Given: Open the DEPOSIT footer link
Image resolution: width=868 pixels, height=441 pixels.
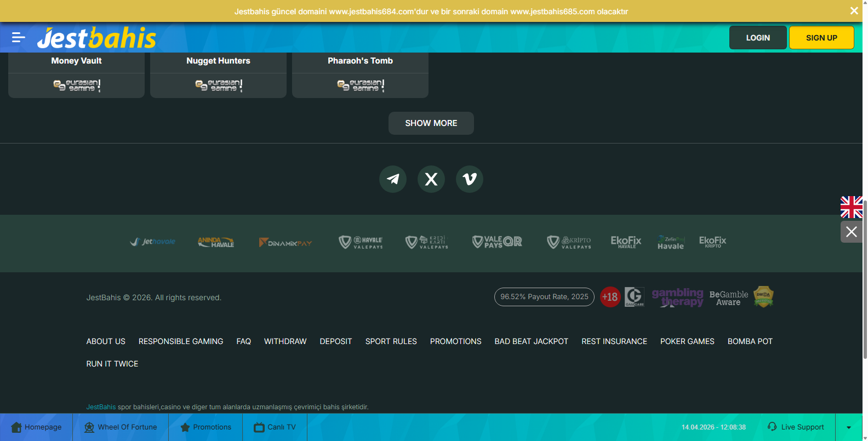Looking at the screenshot, I should 336,341.
